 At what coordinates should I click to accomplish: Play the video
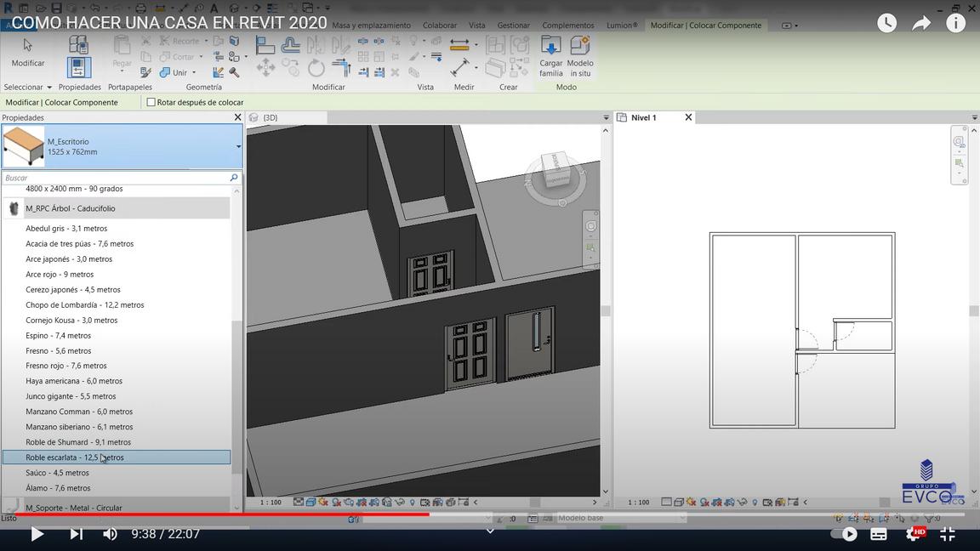pyautogui.click(x=37, y=534)
